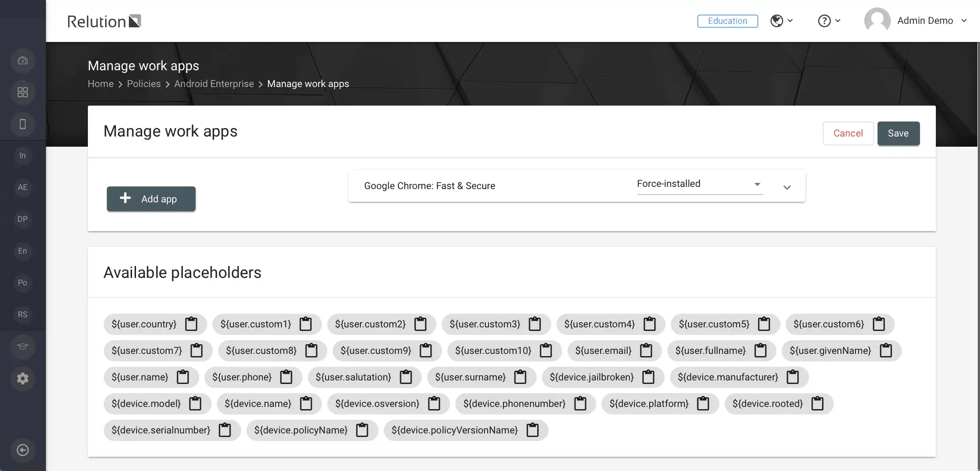The width and height of the screenshot is (980, 471).
Task: Go to Android Enterprise breadcrumb link
Action: (214, 84)
